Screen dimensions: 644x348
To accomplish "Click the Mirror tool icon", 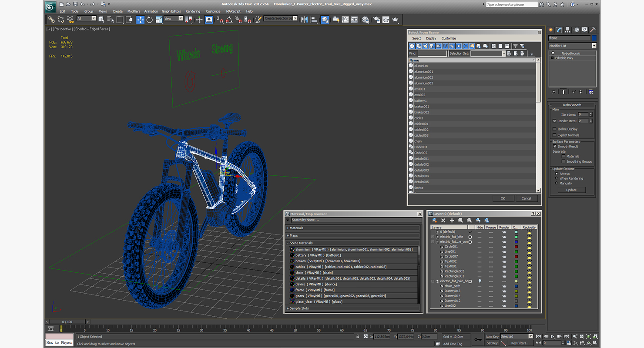I will pos(304,20).
